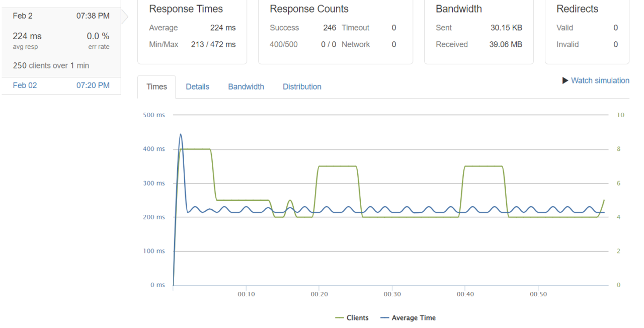
Task: Open the Bandwidth tab
Action: 246,87
